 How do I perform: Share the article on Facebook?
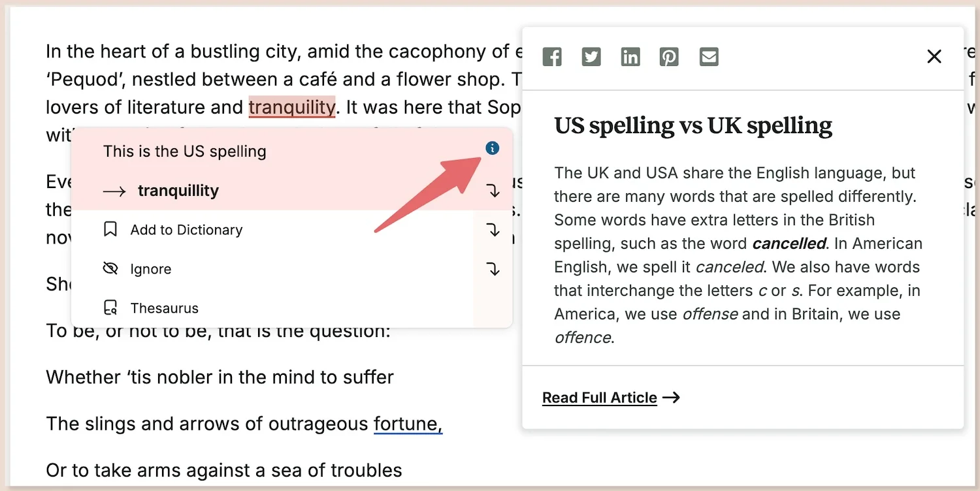(x=552, y=57)
